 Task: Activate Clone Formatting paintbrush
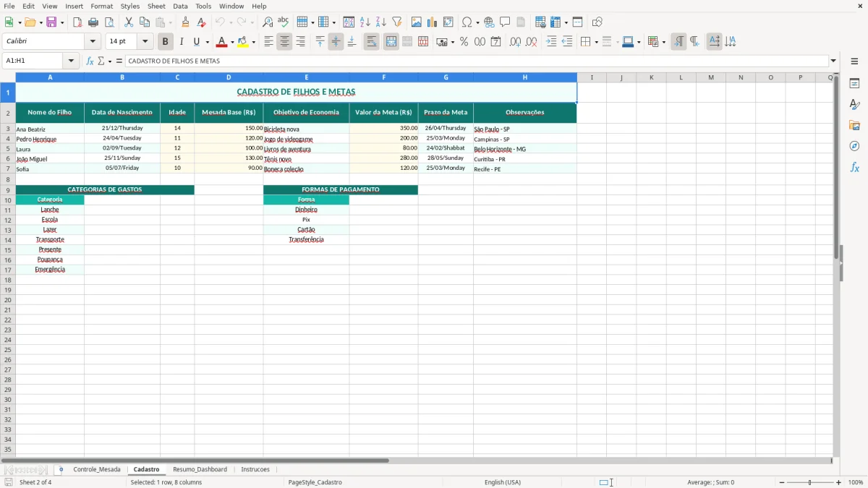click(x=186, y=22)
